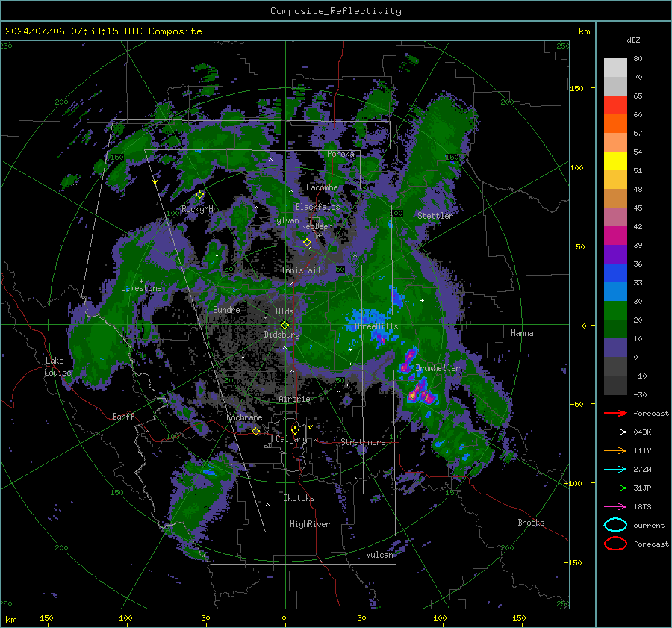This screenshot has width=672, height=628.
Task: Click the Hanna label
Action: click(x=522, y=333)
